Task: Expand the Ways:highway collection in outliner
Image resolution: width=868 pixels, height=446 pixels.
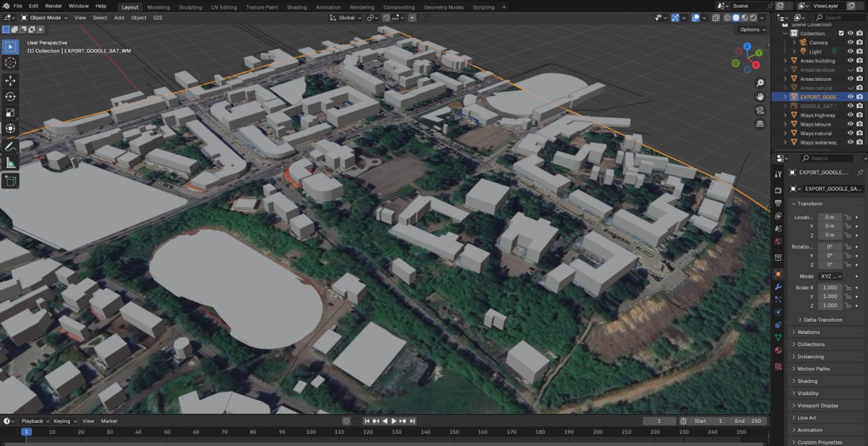Action: click(786, 115)
